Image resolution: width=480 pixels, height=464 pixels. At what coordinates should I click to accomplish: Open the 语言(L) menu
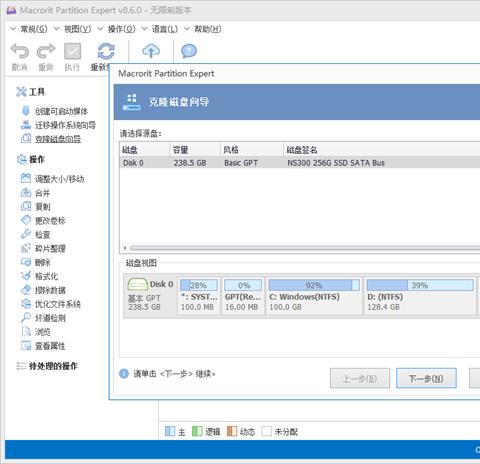(x=165, y=29)
